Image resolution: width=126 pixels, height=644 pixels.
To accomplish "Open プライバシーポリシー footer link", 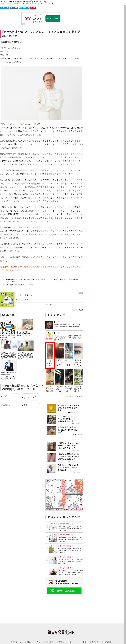I will point(68,642).
